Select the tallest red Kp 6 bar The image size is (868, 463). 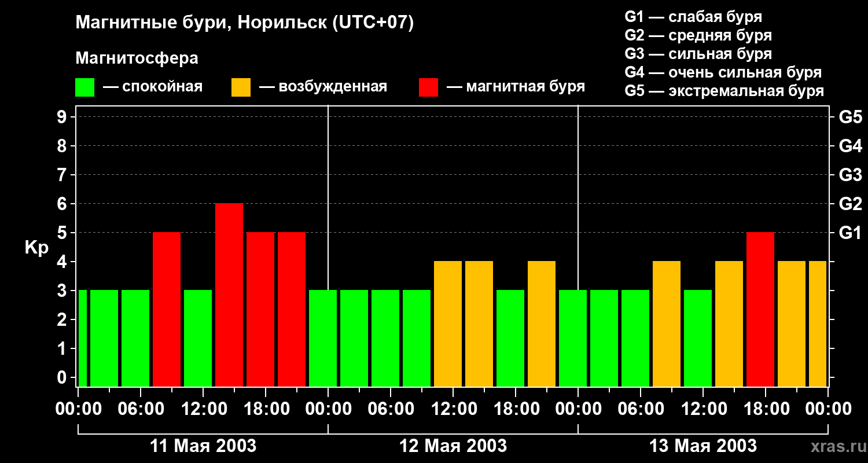click(229, 295)
